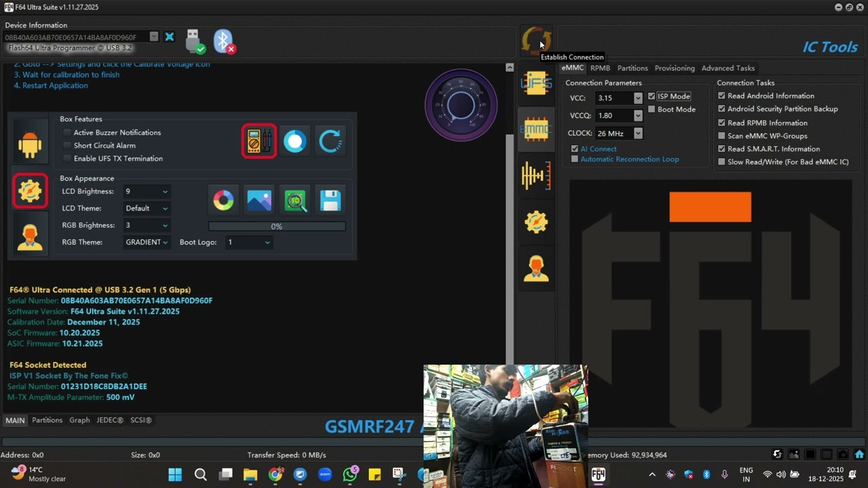The image size is (868, 488).
Task: Click the blue circle record icon
Action: [295, 141]
